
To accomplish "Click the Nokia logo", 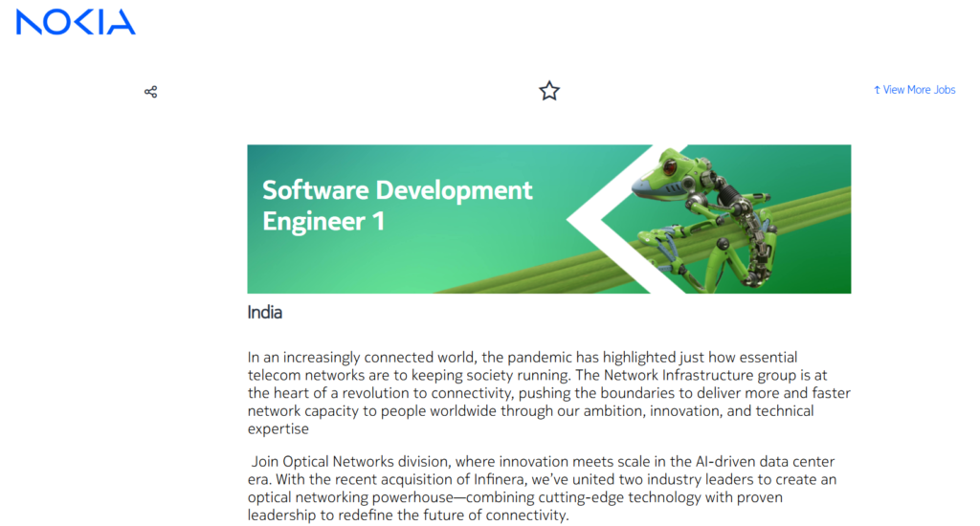I will (x=76, y=22).
